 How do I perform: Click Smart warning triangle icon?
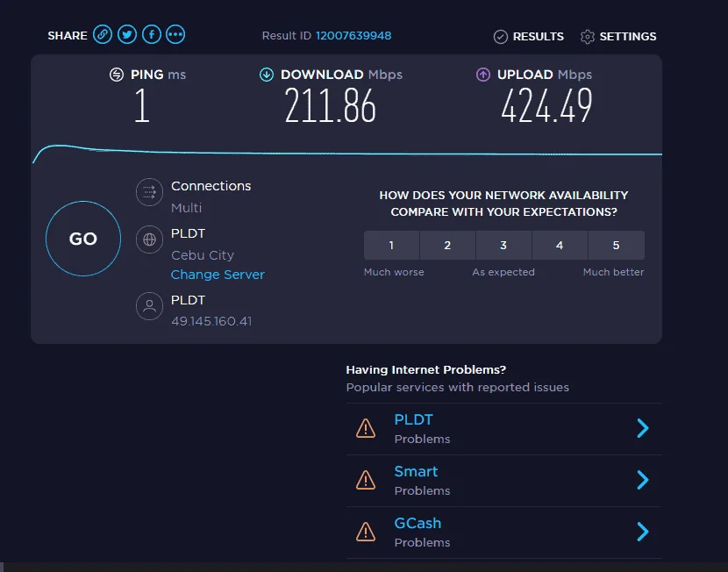click(366, 480)
